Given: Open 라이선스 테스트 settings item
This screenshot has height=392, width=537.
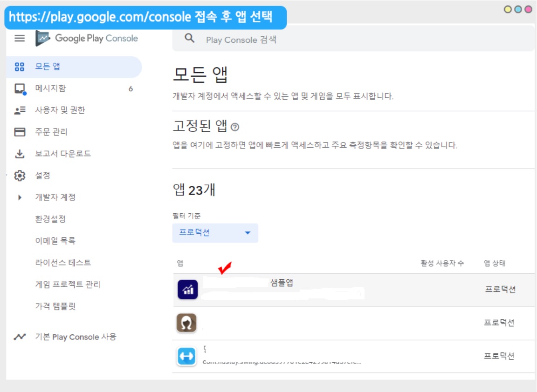Looking at the screenshot, I should pos(63,263).
